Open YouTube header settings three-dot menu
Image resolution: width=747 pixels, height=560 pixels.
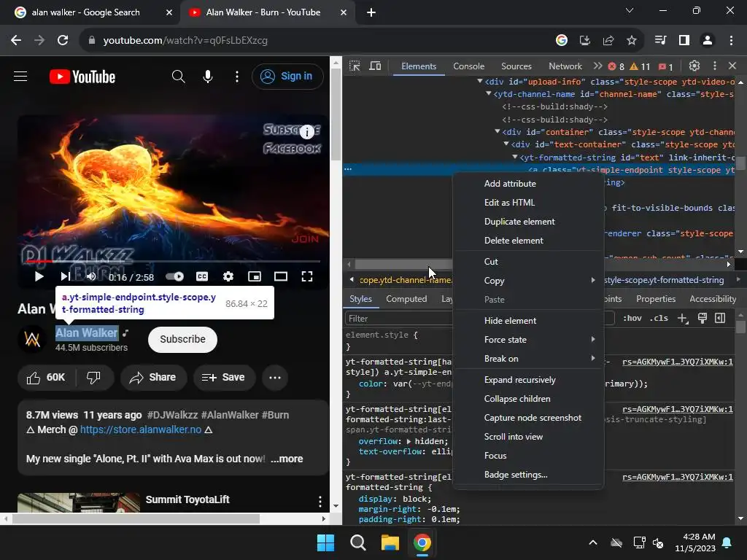tap(237, 76)
